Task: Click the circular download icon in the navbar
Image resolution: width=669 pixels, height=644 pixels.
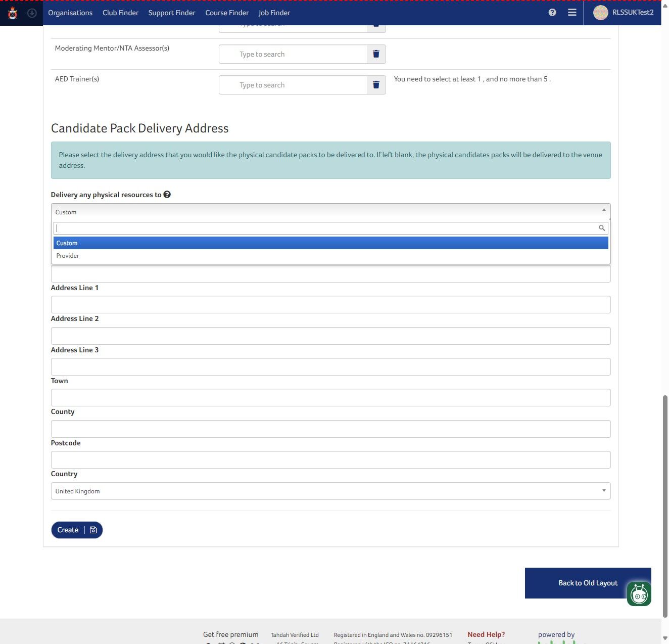Action: click(x=31, y=13)
